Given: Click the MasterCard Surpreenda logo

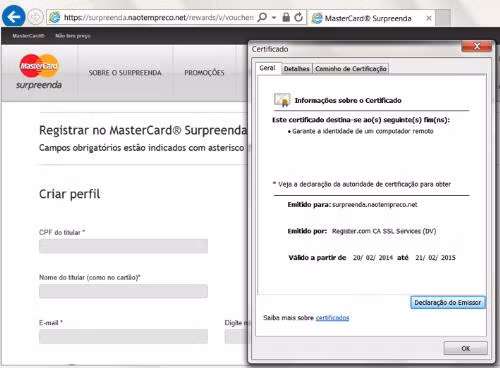Looking at the screenshot, I should [39, 72].
